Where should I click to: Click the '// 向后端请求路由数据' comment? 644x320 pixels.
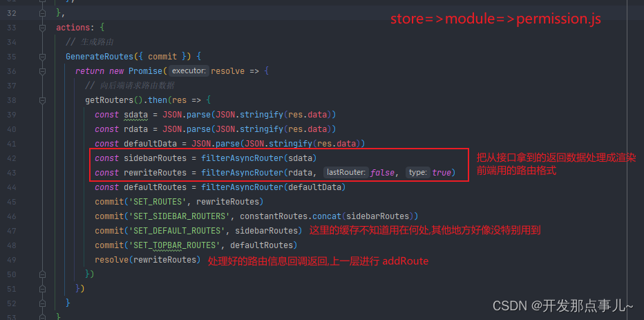[129, 86]
